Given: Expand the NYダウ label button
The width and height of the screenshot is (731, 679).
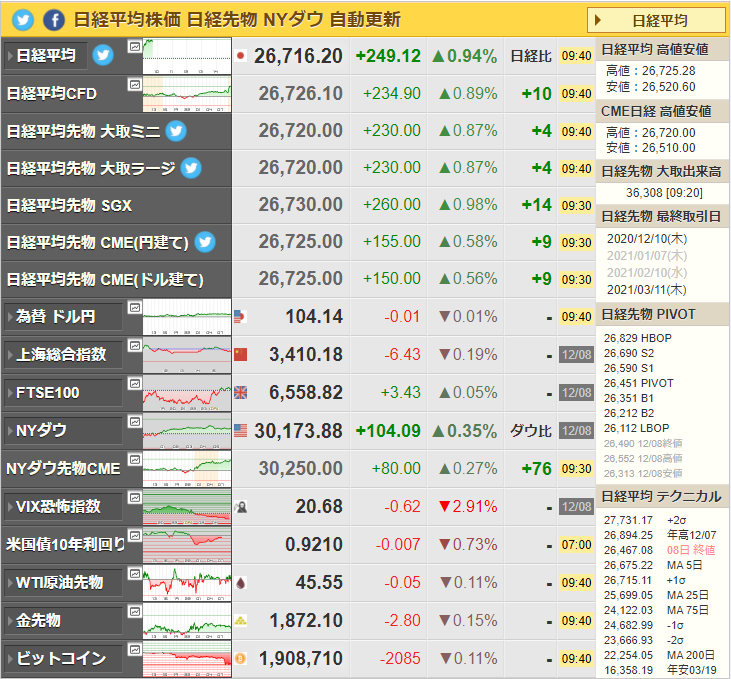Looking at the screenshot, I should (x=63, y=430).
